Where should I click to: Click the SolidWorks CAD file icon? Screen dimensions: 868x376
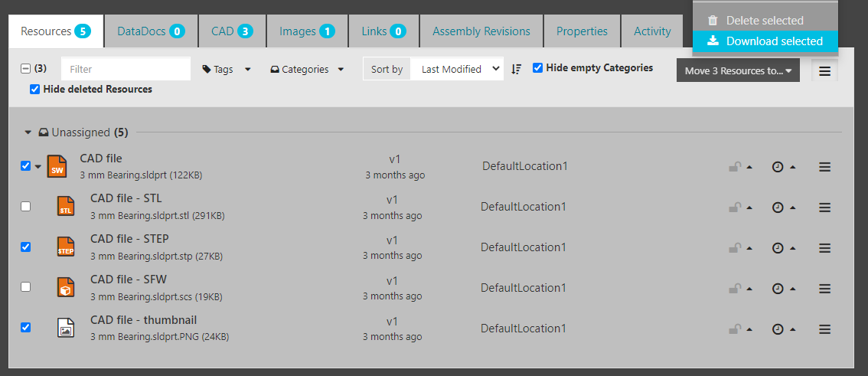tap(57, 166)
